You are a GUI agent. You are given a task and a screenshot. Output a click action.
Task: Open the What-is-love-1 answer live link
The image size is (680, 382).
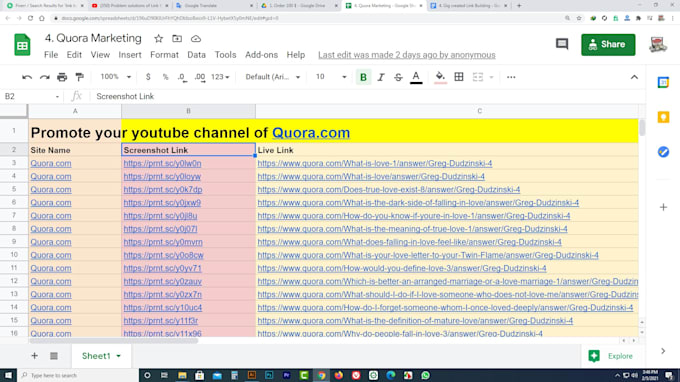pyautogui.click(x=375, y=163)
